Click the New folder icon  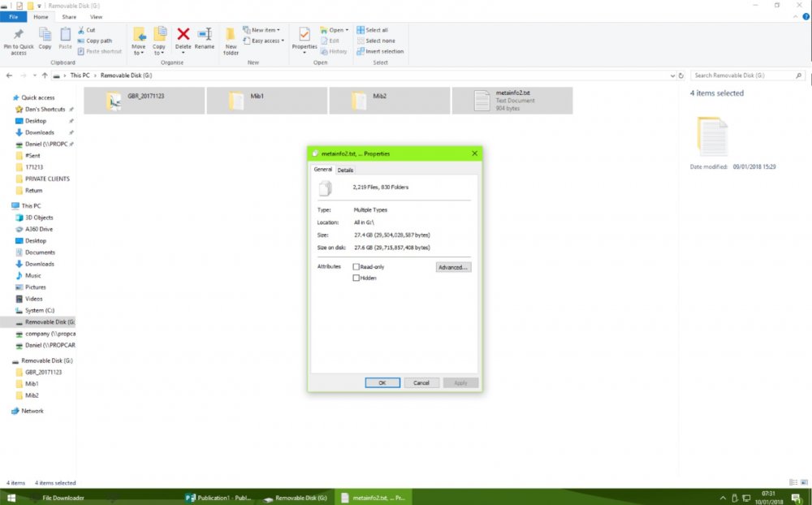[231, 35]
